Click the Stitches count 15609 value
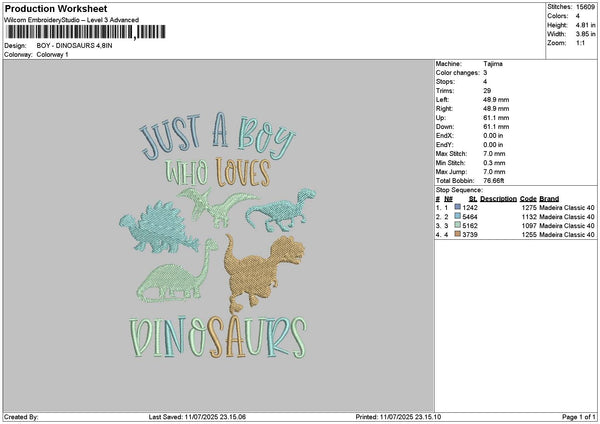This screenshot has height=424, width=600. (586, 7)
